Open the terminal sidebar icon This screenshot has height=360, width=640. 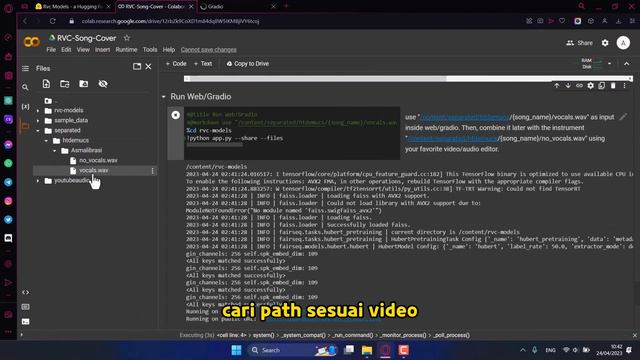(x=25, y=322)
